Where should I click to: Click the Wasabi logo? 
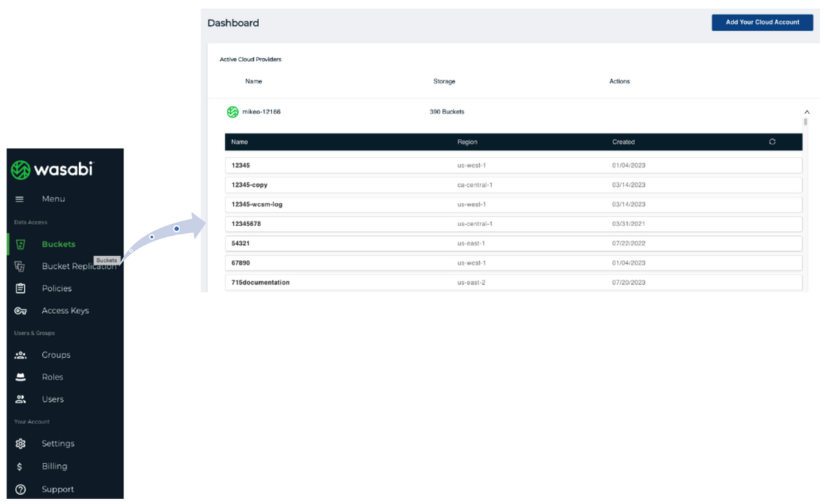click(x=52, y=169)
